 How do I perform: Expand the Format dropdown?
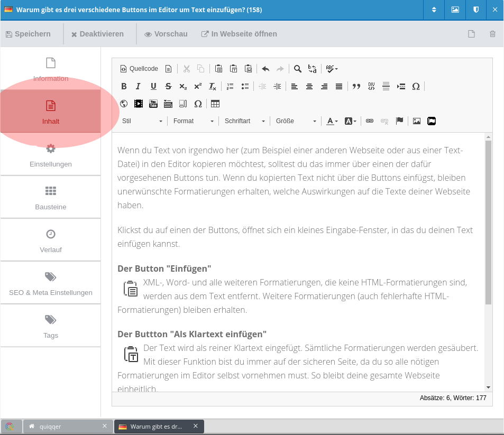(194, 121)
